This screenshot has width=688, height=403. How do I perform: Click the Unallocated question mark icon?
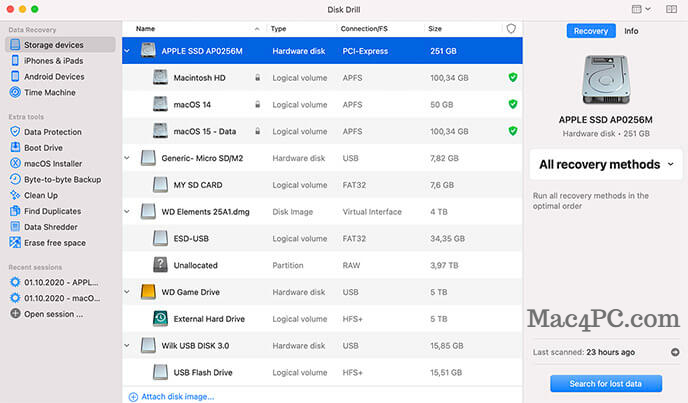[160, 265]
